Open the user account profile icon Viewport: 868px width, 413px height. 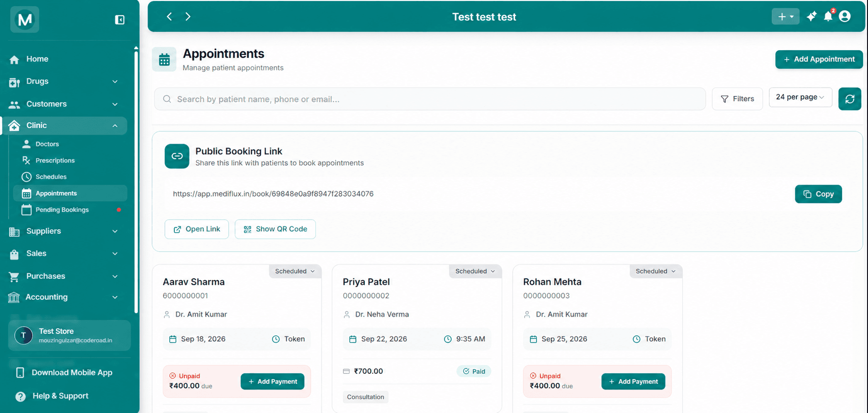845,17
